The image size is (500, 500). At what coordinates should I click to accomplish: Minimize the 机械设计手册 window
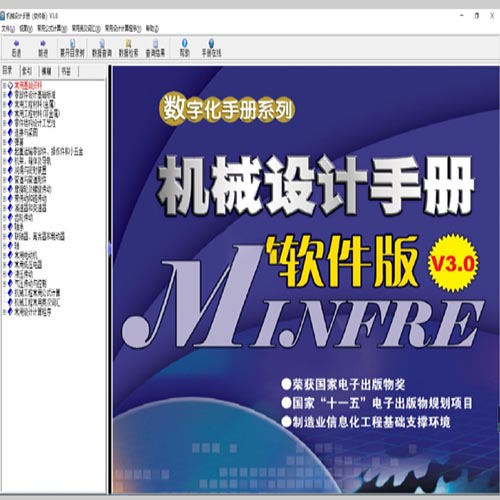pos(462,15)
